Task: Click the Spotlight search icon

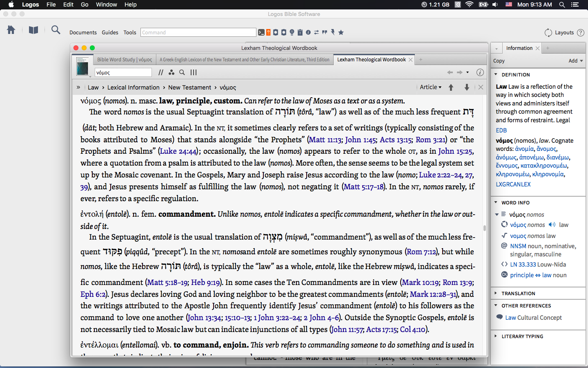Action: (x=562, y=4)
